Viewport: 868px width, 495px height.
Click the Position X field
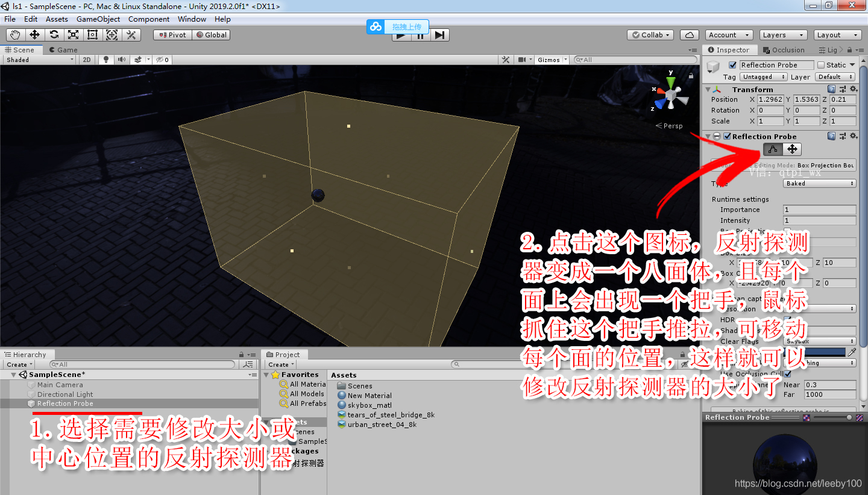pyautogui.click(x=770, y=99)
